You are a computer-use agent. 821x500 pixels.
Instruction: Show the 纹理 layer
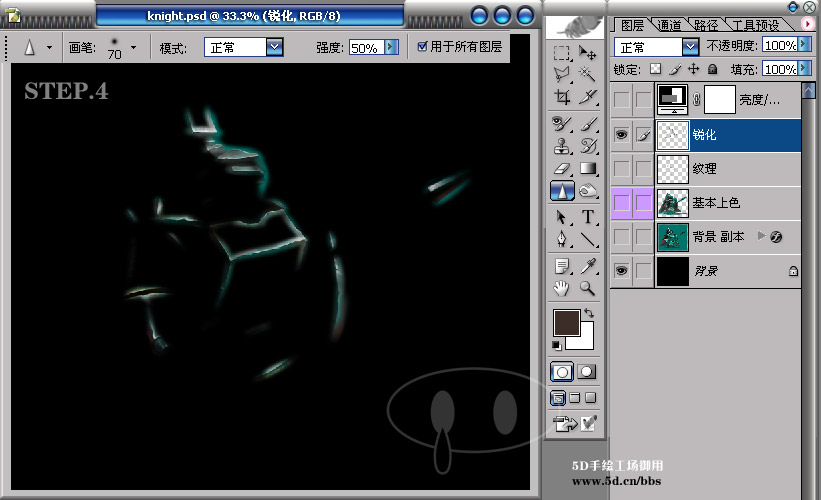point(622,169)
